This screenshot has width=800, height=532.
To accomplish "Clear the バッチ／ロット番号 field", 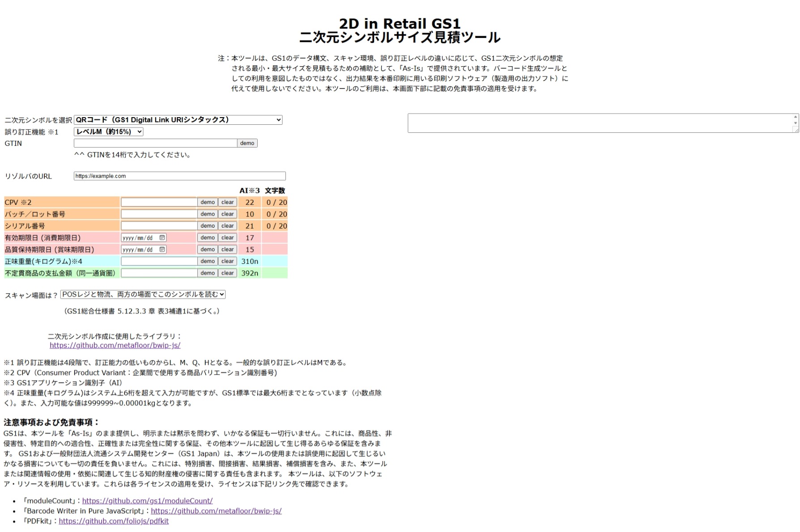I will pos(227,214).
